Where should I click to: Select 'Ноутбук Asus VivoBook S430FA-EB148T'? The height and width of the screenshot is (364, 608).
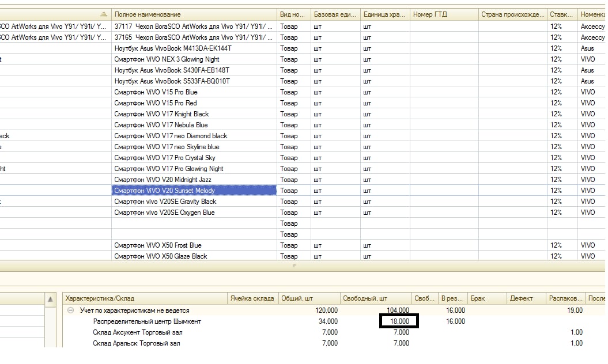[172, 70]
